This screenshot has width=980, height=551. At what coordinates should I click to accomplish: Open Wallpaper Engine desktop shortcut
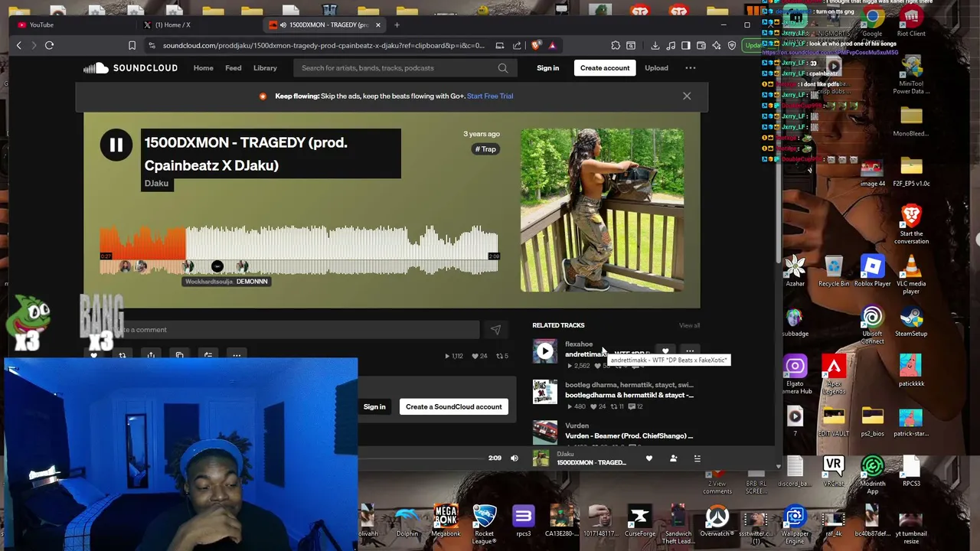coord(795,524)
